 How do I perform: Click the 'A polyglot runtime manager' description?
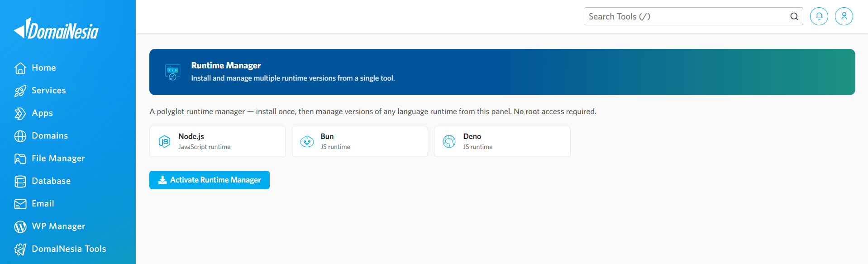[x=373, y=111]
